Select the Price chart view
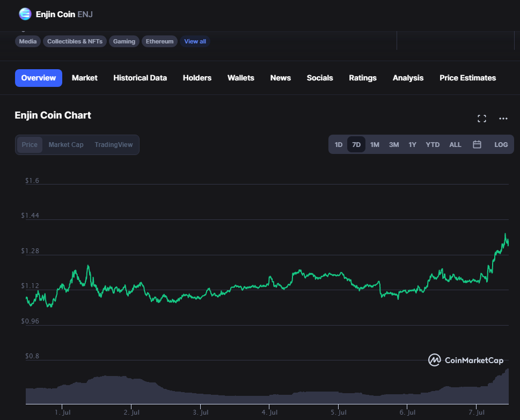The image size is (520, 420). click(30, 145)
